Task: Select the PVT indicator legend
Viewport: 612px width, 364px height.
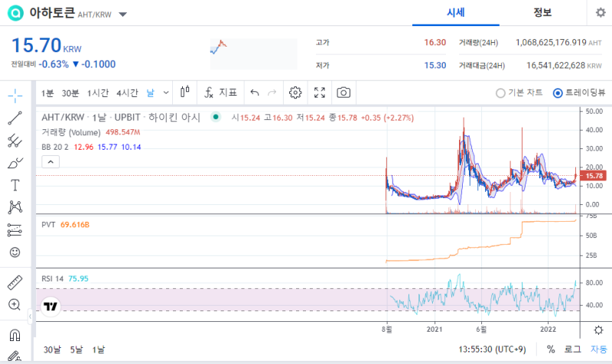Action: (48, 225)
